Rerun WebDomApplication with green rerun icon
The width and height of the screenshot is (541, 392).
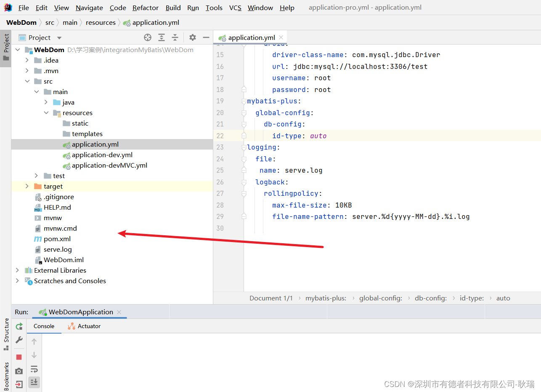click(x=19, y=326)
